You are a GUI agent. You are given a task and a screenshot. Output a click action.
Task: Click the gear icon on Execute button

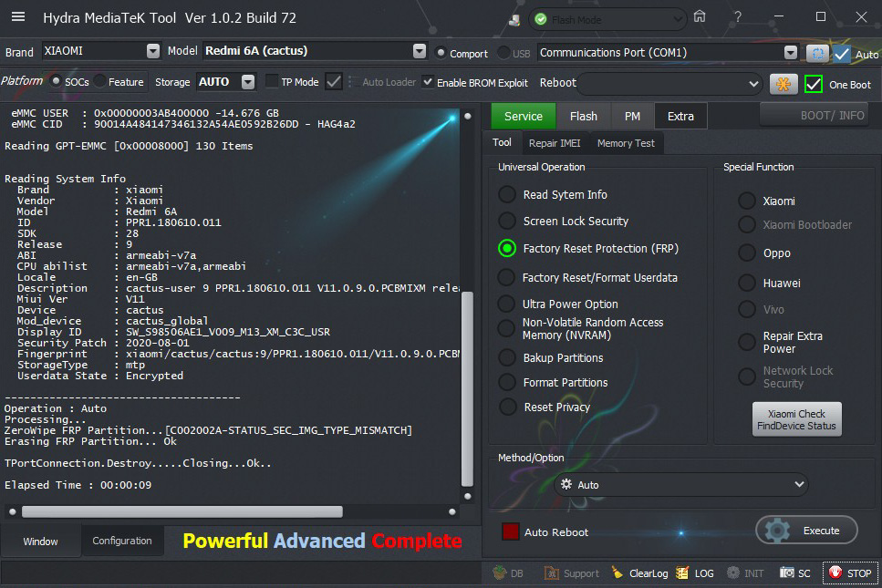pos(777,530)
